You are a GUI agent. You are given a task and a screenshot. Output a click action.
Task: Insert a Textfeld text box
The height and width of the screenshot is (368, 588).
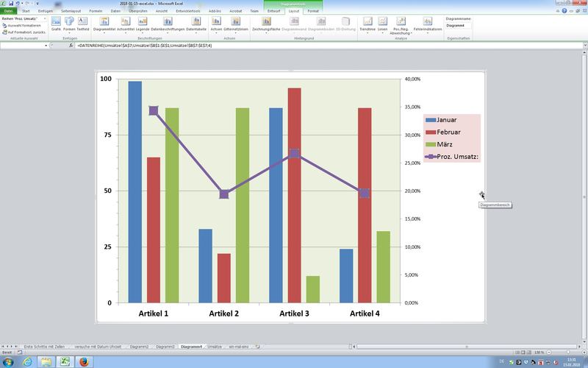(83, 24)
